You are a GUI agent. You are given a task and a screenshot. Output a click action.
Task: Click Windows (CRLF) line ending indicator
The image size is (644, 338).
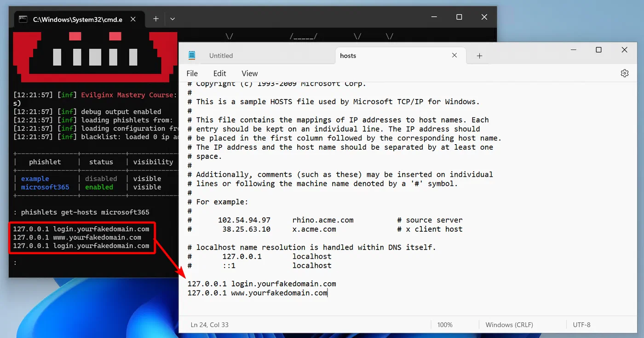tap(509, 325)
